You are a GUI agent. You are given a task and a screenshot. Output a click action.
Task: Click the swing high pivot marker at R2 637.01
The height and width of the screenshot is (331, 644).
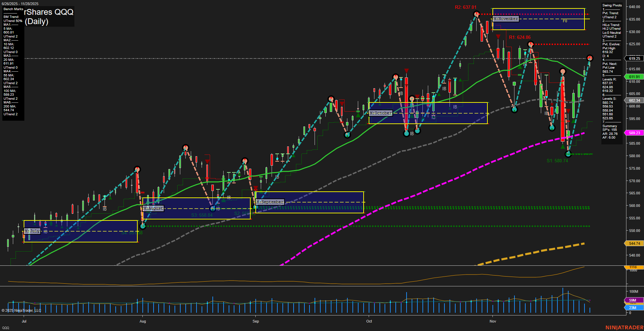476,14
